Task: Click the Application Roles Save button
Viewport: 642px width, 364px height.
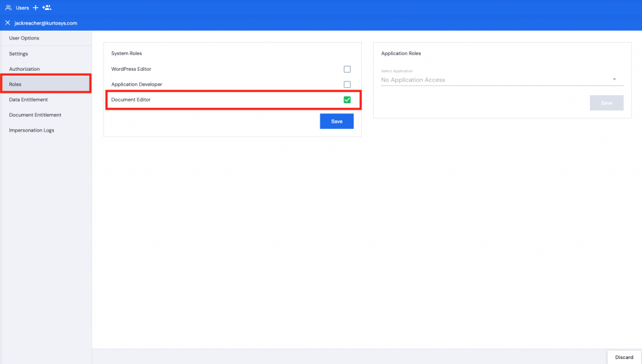Action: [x=606, y=103]
